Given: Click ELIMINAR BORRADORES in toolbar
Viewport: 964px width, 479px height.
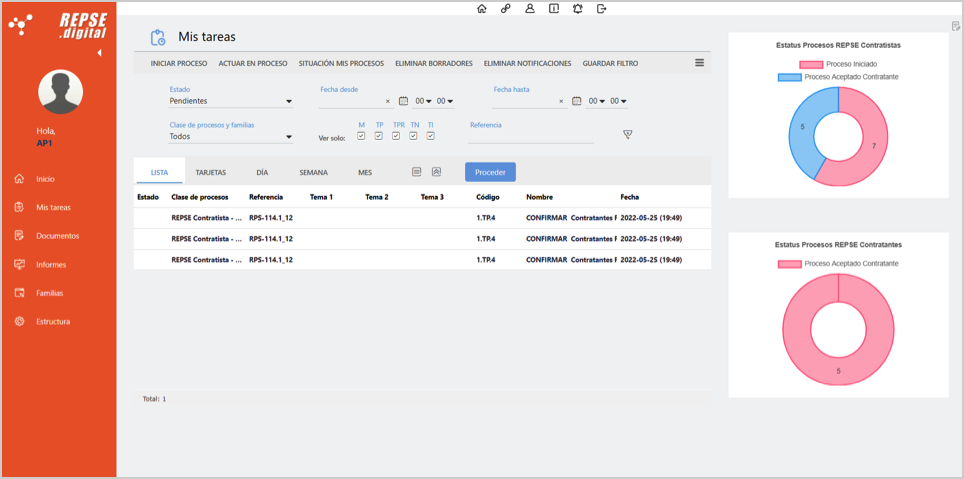Looking at the screenshot, I should [x=433, y=63].
